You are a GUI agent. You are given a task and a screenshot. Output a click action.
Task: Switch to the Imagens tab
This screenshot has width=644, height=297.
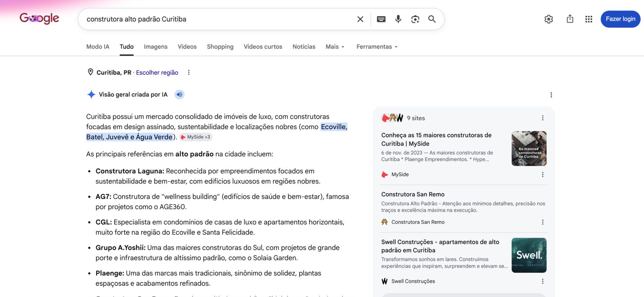(x=156, y=47)
